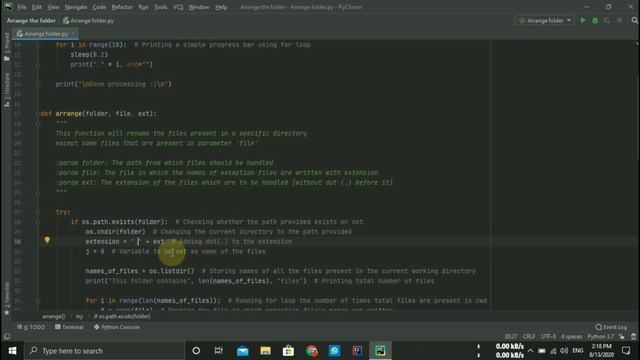Screen dimensions: 640x360
Task: Click the caret position 30:27 indicator
Action: click(511, 337)
